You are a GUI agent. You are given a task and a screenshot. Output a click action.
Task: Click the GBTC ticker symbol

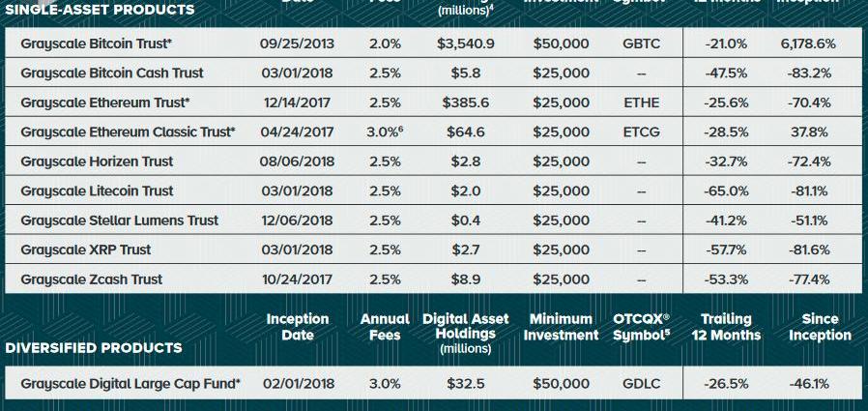(641, 44)
